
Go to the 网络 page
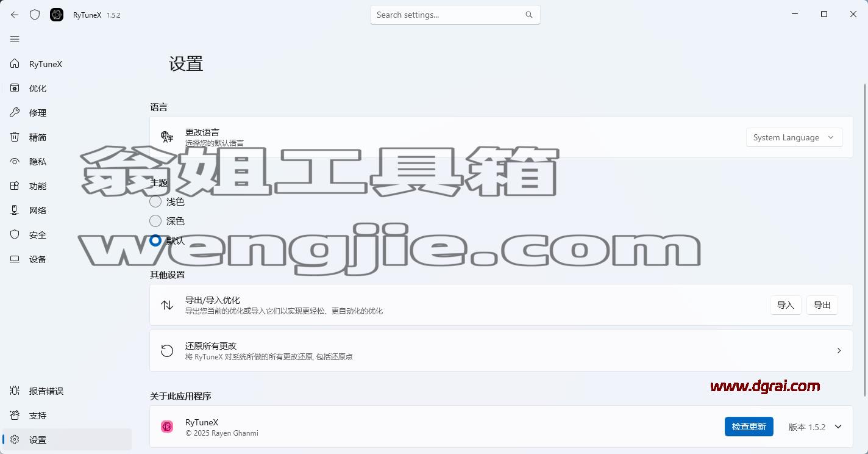click(x=66, y=210)
